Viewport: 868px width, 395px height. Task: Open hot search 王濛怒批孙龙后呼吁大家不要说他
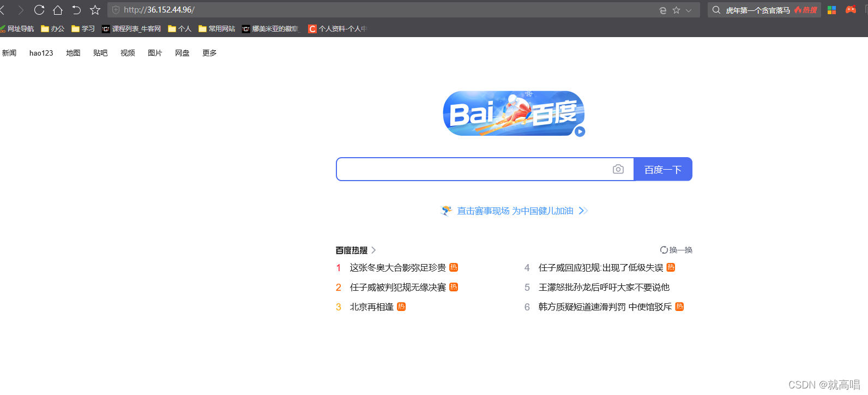(x=604, y=287)
